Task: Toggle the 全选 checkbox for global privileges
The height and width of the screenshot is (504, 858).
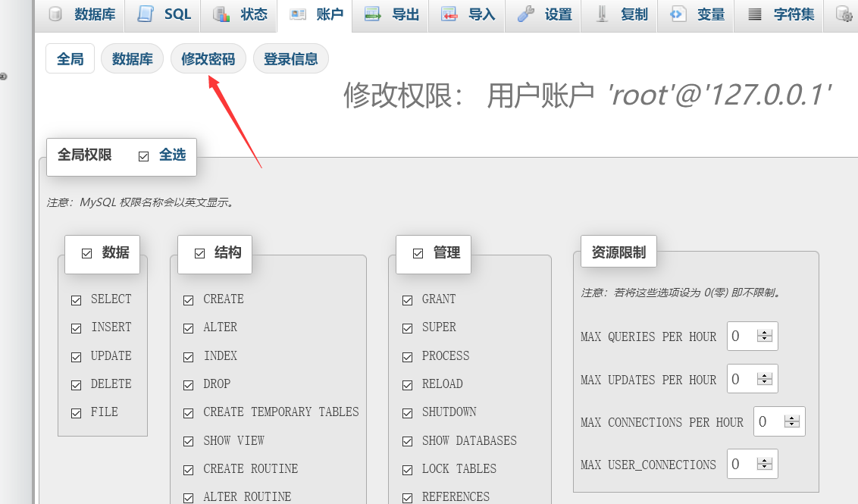Action: tap(143, 157)
